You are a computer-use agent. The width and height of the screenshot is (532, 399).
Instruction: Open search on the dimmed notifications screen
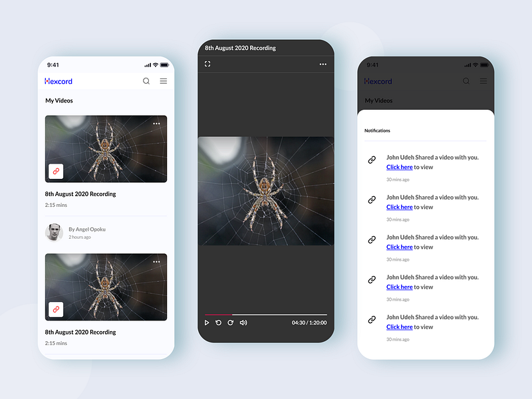click(466, 81)
